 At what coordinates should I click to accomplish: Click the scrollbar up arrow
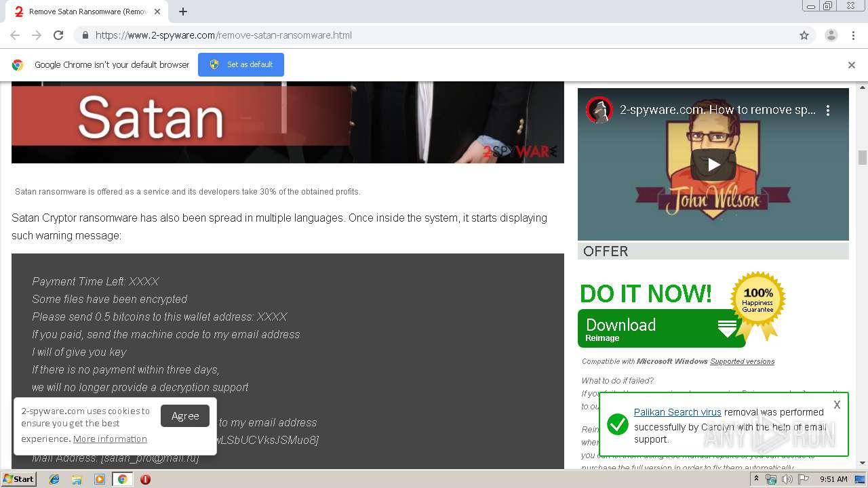[x=863, y=87]
